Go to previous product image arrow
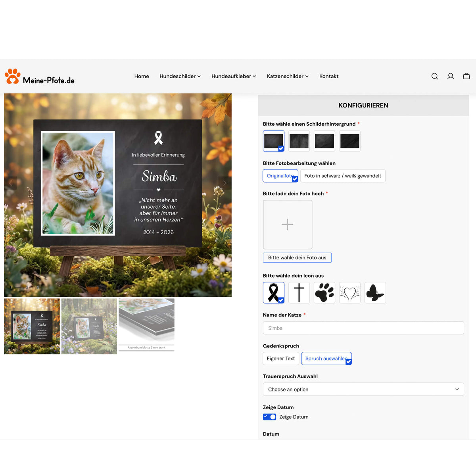476x476 pixels. click(11, 183)
